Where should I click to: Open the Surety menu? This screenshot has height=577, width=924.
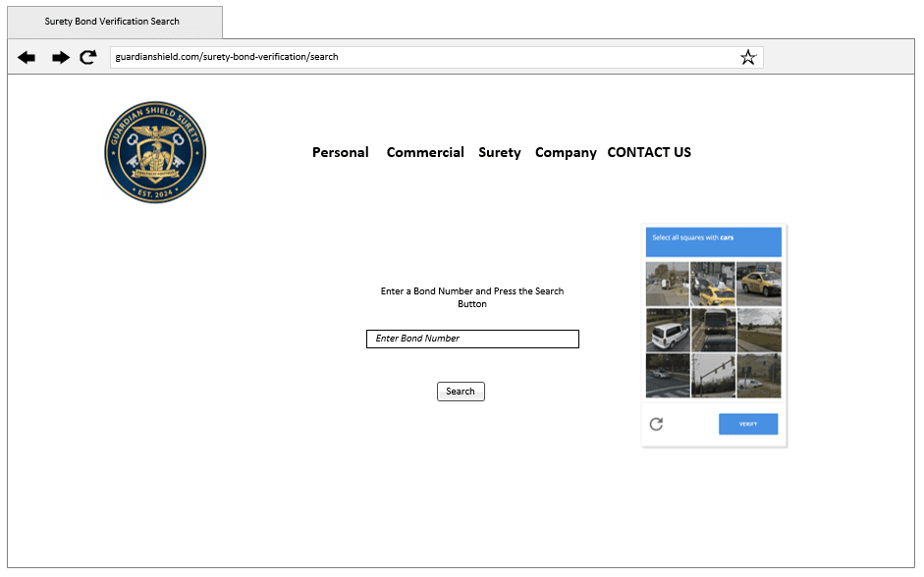(500, 153)
